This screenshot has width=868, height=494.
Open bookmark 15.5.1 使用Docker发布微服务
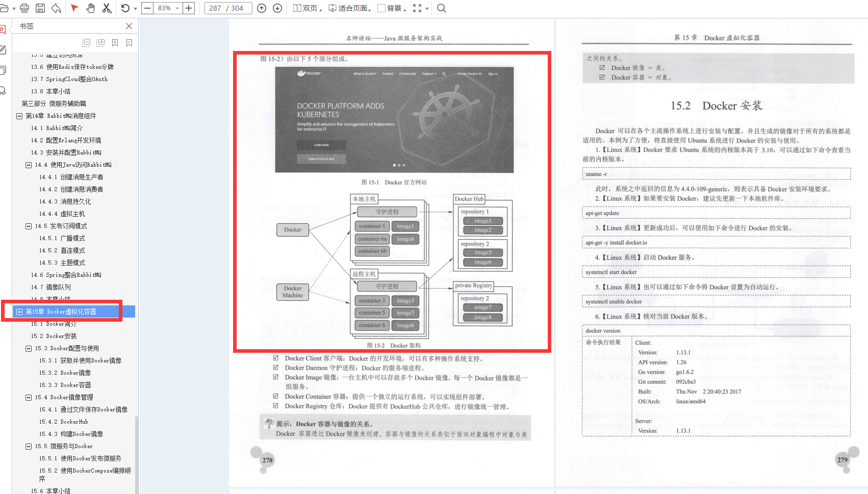tap(80, 458)
